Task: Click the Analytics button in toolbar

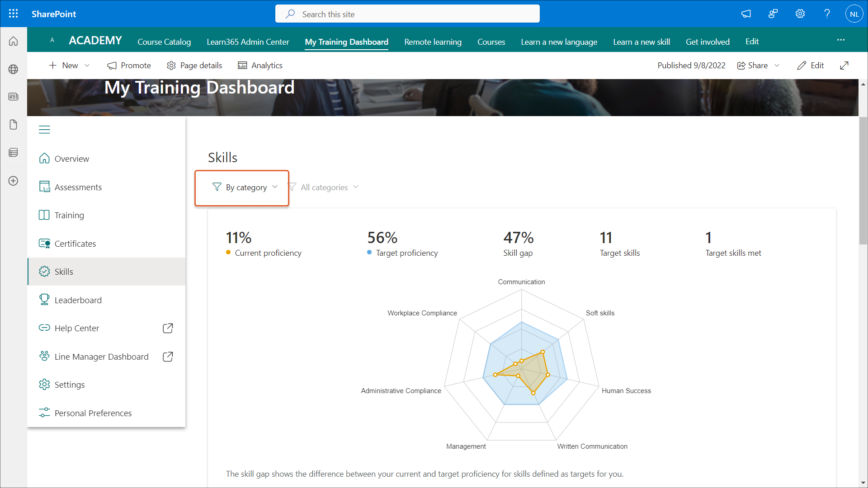Action: tap(260, 66)
